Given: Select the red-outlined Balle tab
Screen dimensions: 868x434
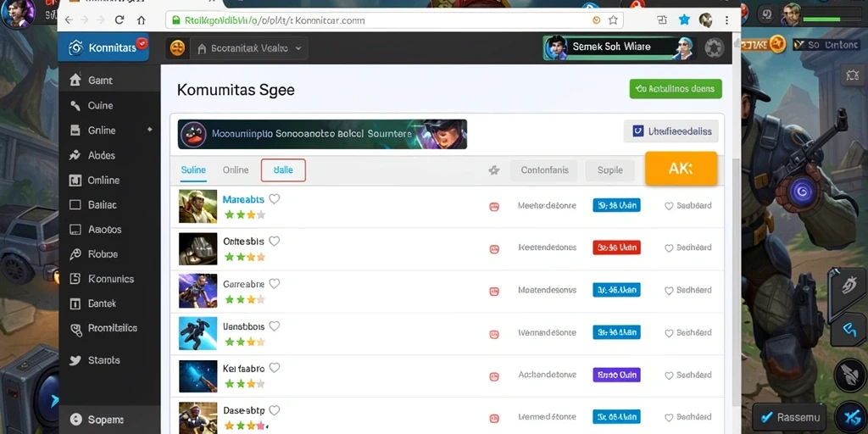Looking at the screenshot, I should (283, 170).
